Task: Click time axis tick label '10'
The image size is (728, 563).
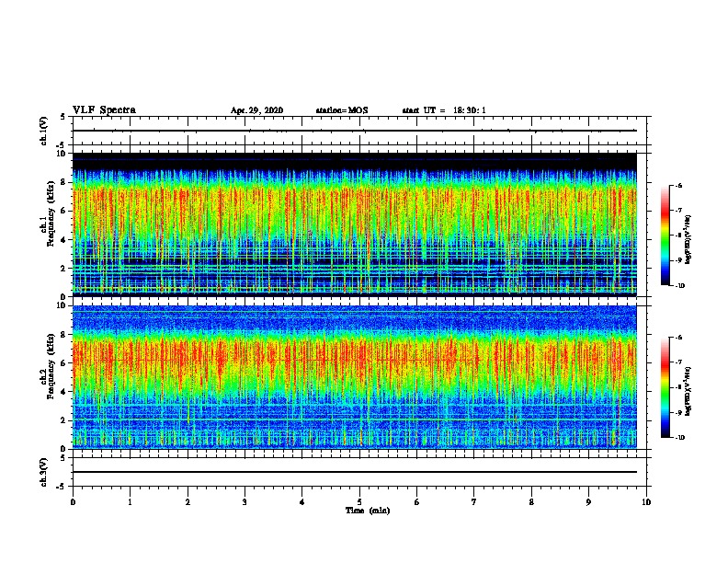Action: pyautogui.click(x=646, y=501)
